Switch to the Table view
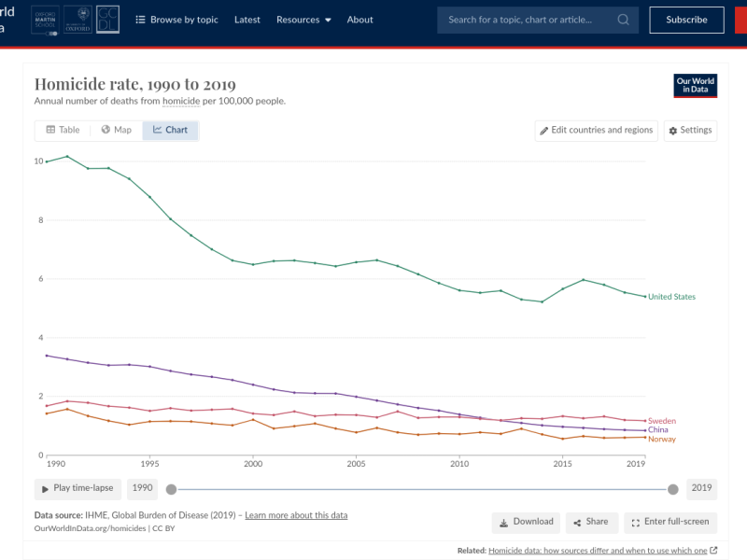 pyautogui.click(x=63, y=130)
